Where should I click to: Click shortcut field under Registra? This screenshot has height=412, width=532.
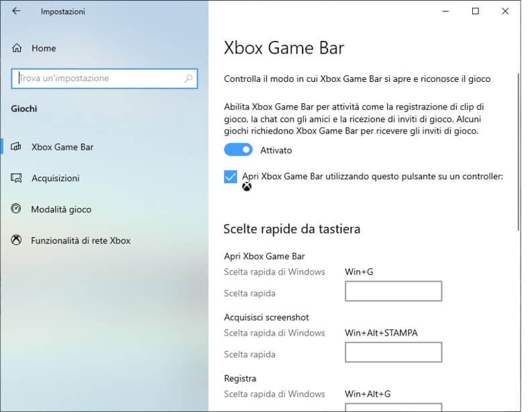(393, 407)
